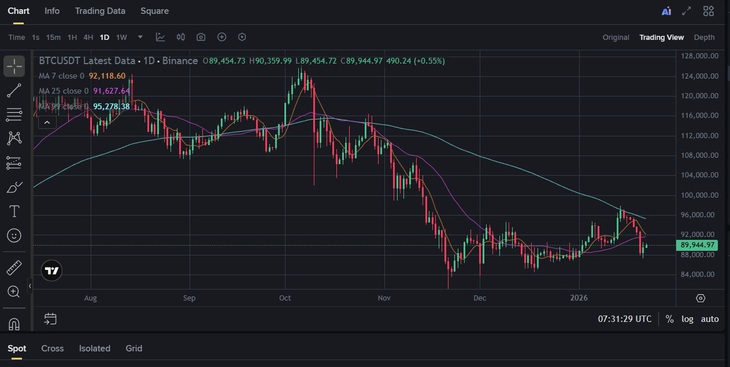Open the technical indicators line icon
Viewport: 730px width, 367px height.
160,37
